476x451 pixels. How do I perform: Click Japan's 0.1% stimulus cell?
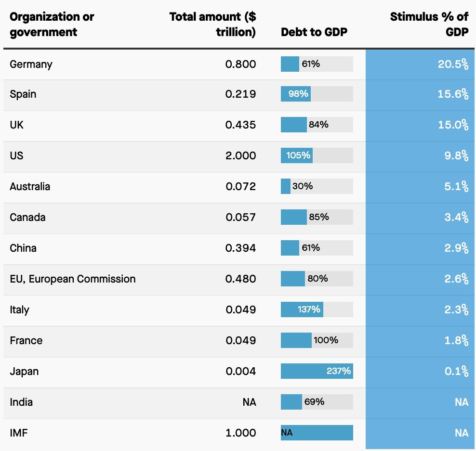(x=456, y=371)
